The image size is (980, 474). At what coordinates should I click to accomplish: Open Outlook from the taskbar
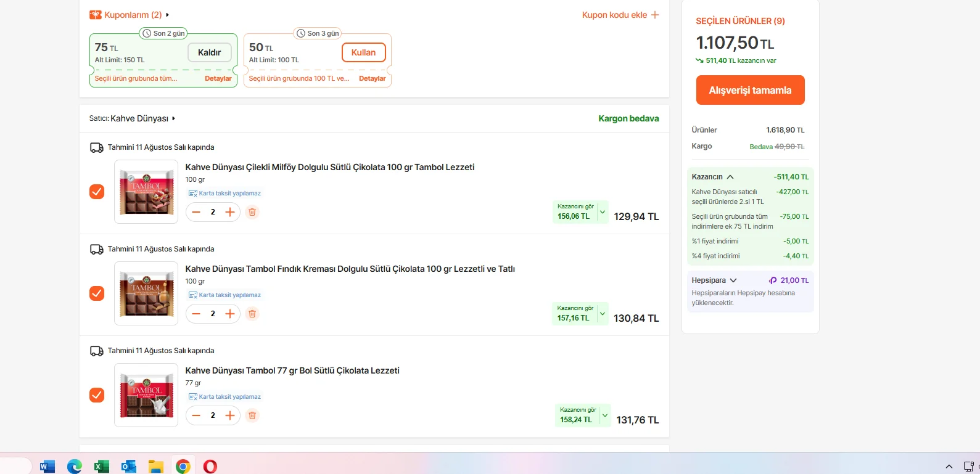[x=129, y=467]
